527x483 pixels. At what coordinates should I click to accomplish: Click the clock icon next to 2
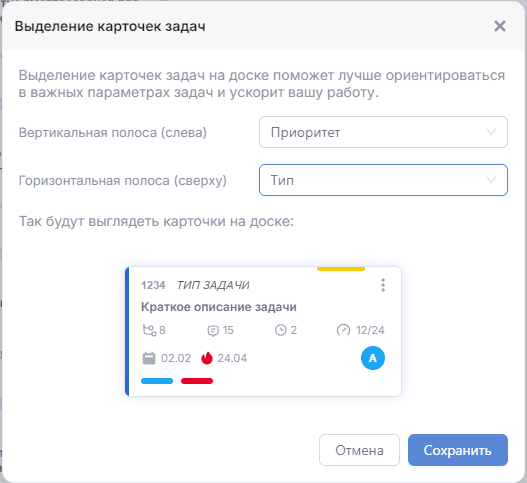click(x=281, y=330)
